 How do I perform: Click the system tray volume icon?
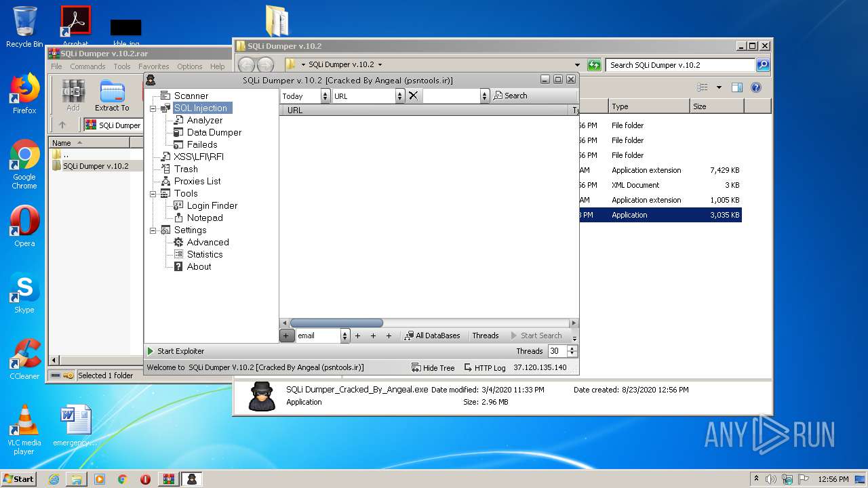tap(770, 479)
